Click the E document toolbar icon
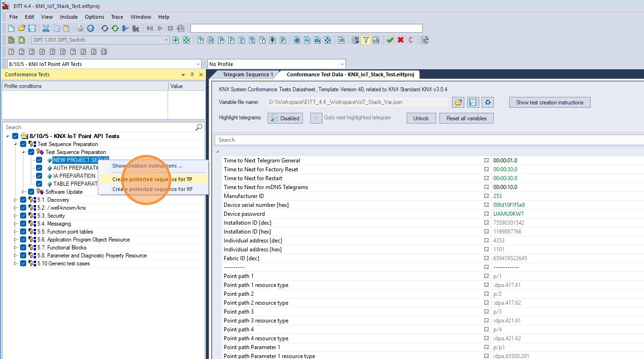Viewport: 644px width, 359px height. [x=241, y=40]
